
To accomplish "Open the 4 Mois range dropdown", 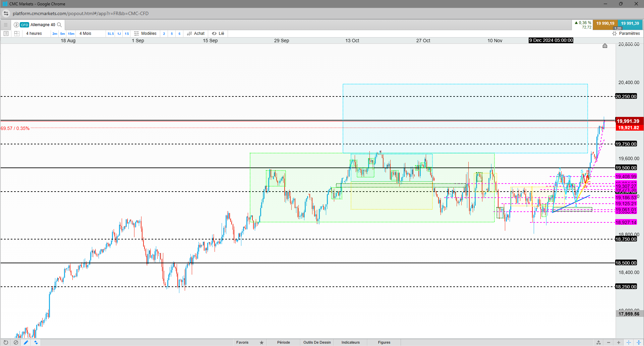I will [x=85, y=33].
